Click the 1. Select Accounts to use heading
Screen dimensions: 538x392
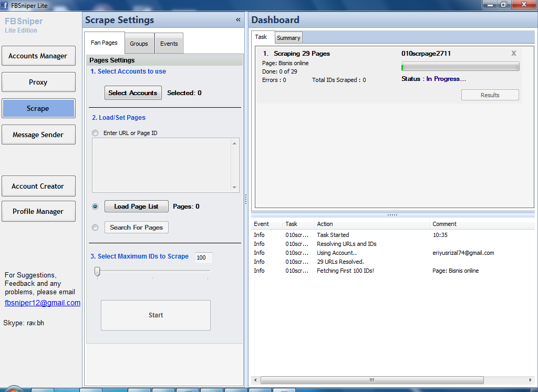pyautogui.click(x=128, y=71)
